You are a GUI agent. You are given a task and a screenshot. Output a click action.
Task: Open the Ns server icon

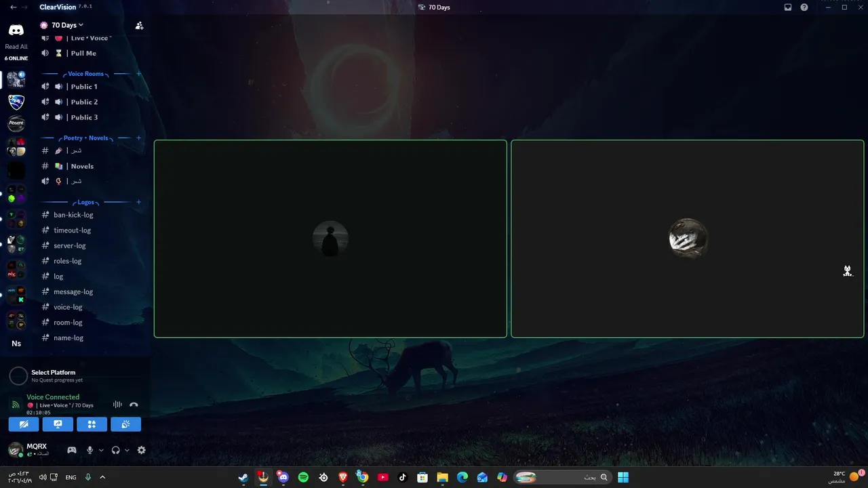point(16,344)
